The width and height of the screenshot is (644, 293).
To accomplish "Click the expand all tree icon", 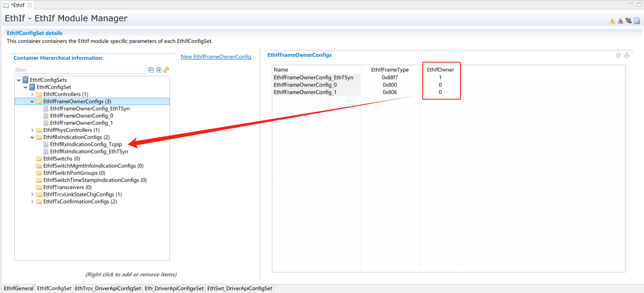I will (159, 70).
